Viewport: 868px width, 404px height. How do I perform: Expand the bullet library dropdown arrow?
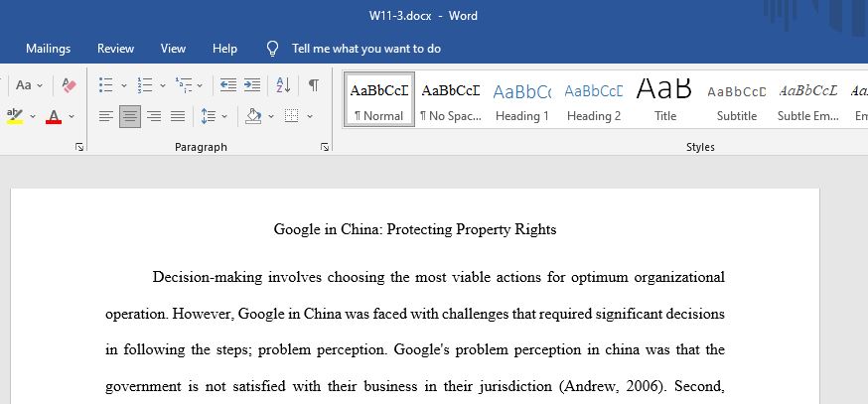click(x=124, y=85)
